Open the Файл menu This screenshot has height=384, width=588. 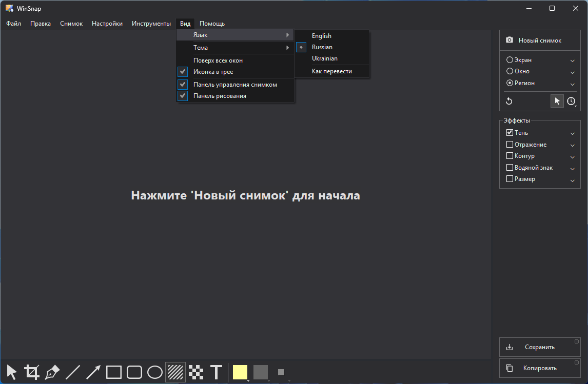tap(13, 23)
